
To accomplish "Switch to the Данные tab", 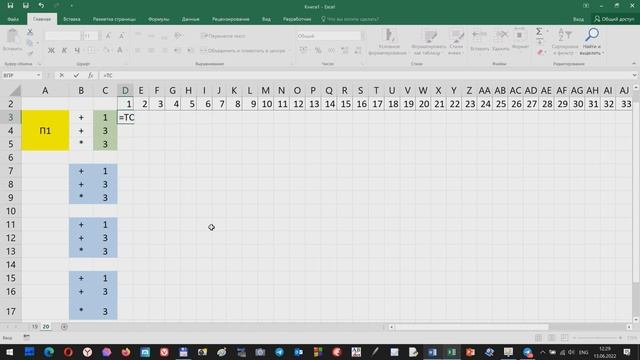I will coord(191,19).
